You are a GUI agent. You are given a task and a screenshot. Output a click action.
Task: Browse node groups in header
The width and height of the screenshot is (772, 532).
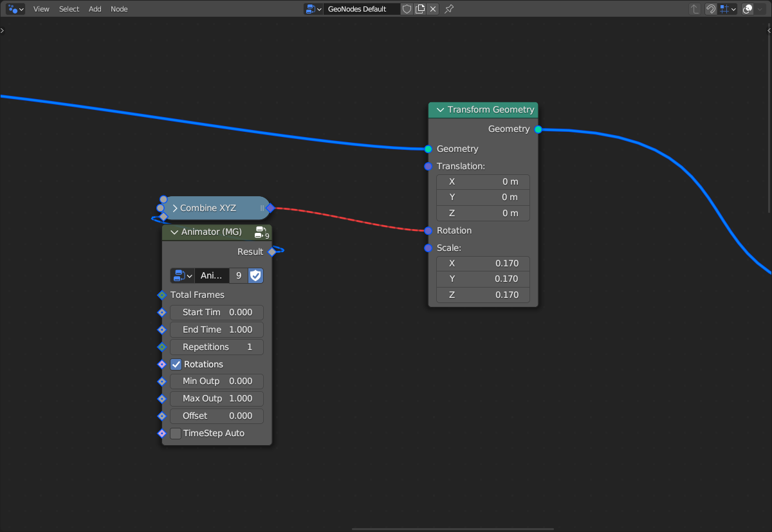(x=313, y=9)
